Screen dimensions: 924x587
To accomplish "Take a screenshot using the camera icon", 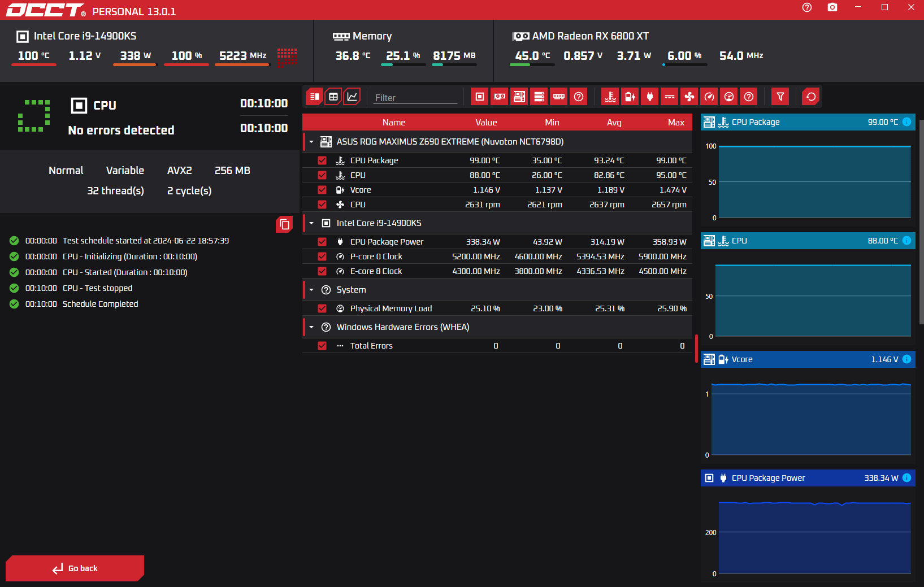I will [x=832, y=7].
